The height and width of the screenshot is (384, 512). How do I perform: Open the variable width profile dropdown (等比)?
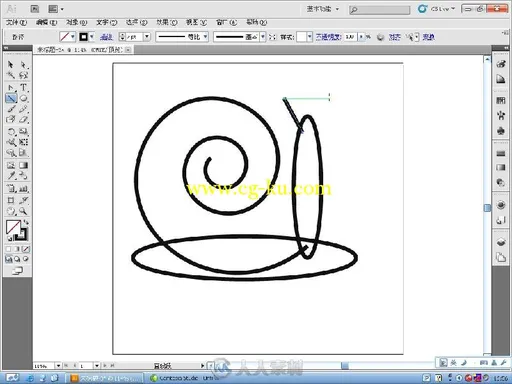tap(205, 37)
